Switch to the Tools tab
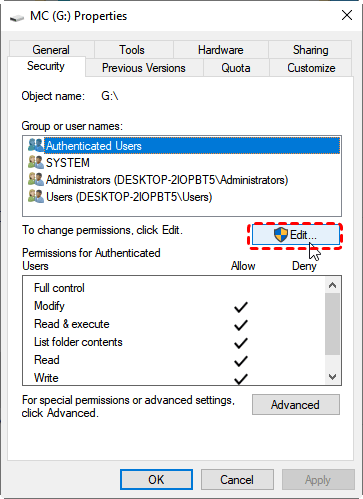363x499 pixels. (132, 50)
